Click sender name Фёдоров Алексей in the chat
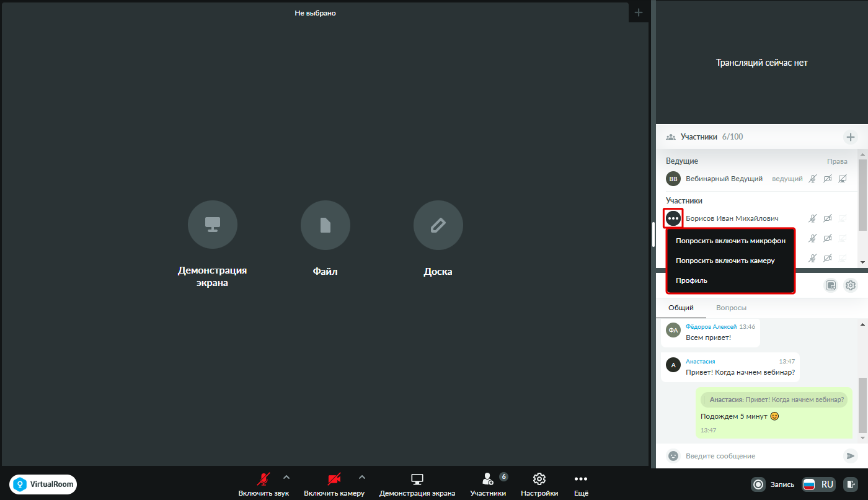 click(x=711, y=326)
